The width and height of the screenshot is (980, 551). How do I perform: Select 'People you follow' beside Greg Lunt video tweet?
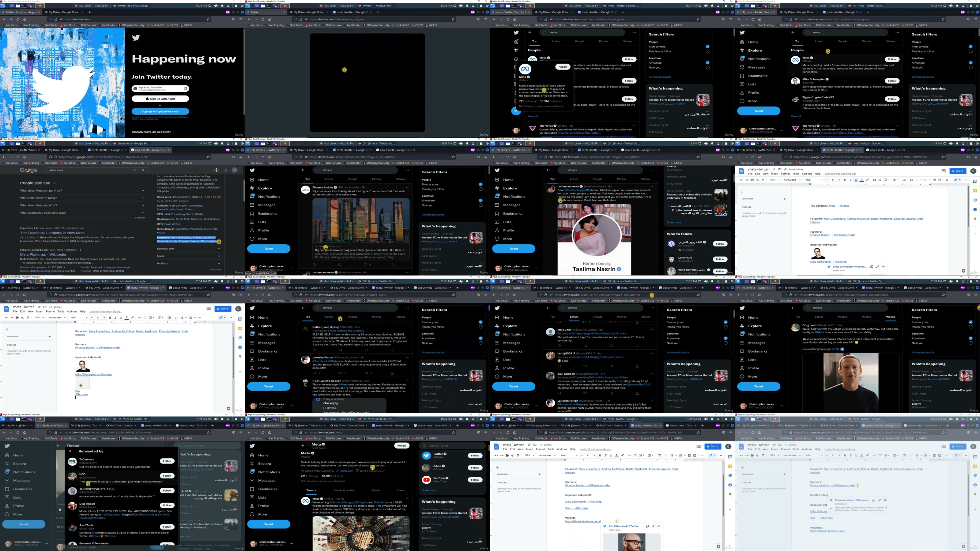click(x=971, y=327)
